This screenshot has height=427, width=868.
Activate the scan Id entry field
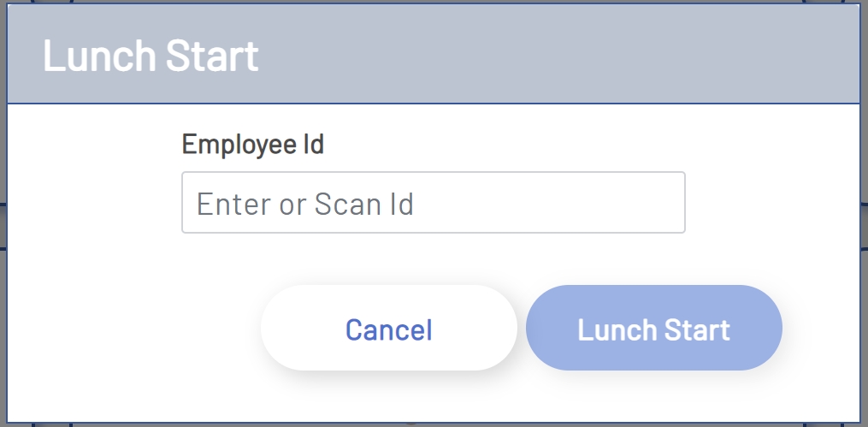433,203
